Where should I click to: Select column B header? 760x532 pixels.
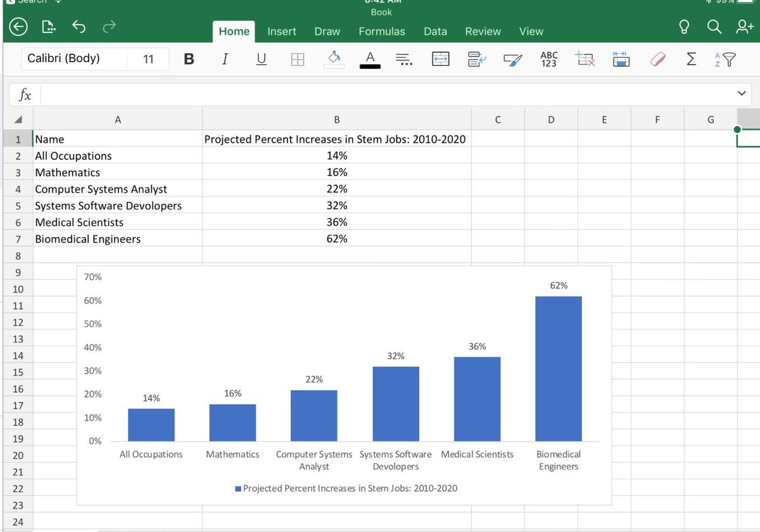point(337,119)
